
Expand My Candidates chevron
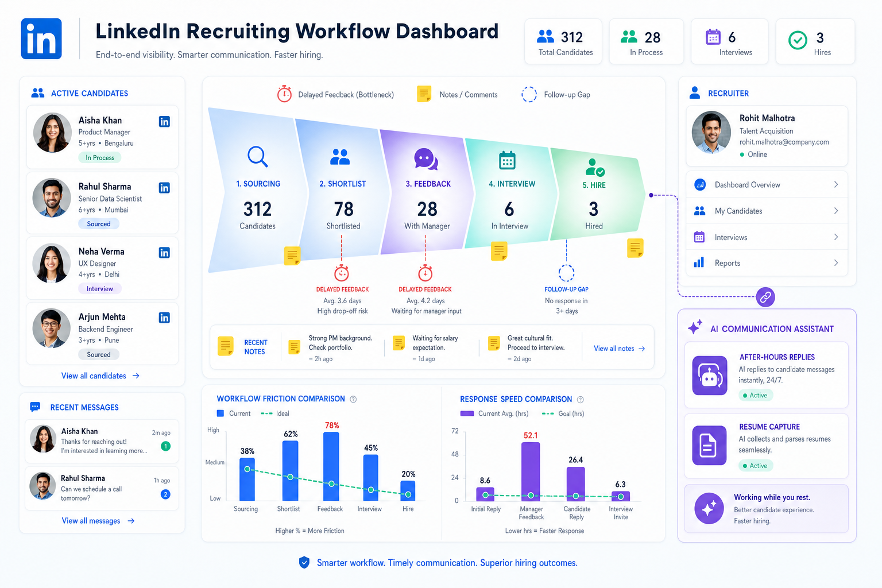click(836, 211)
